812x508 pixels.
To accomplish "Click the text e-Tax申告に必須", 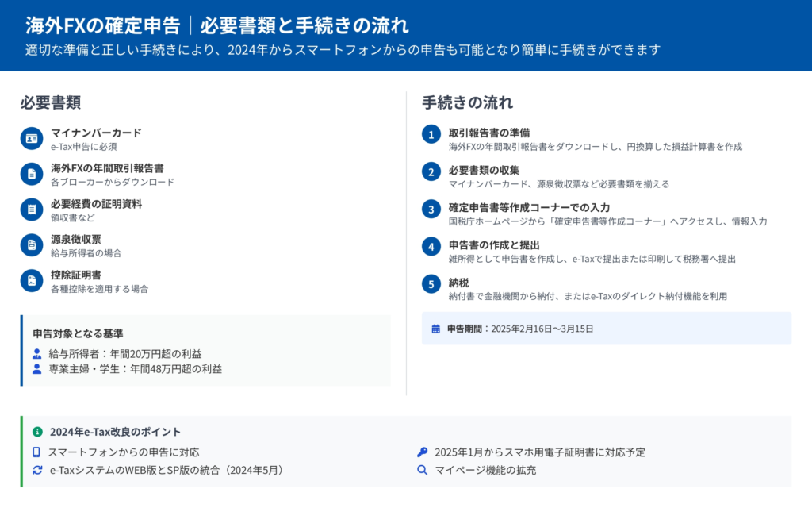I will pyautogui.click(x=83, y=147).
